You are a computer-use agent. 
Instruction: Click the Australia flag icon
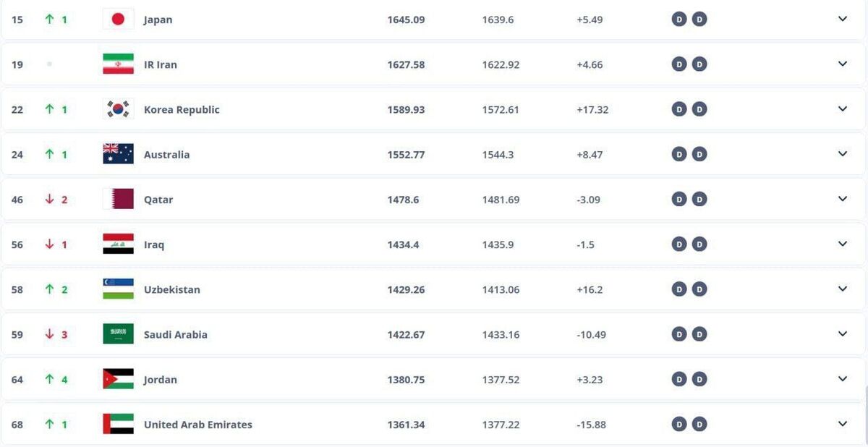pyautogui.click(x=118, y=154)
